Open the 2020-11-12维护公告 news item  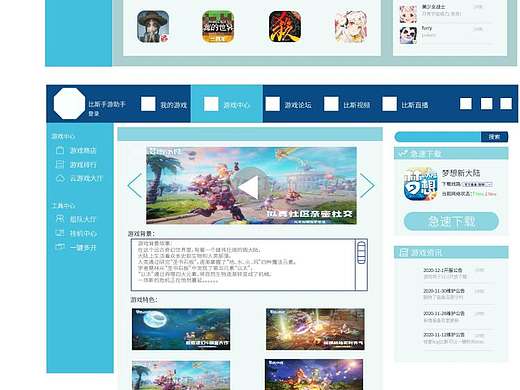444,335
